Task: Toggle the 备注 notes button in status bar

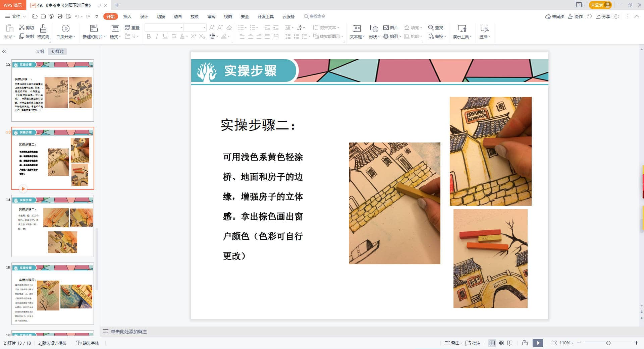Action: click(x=453, y=343)
